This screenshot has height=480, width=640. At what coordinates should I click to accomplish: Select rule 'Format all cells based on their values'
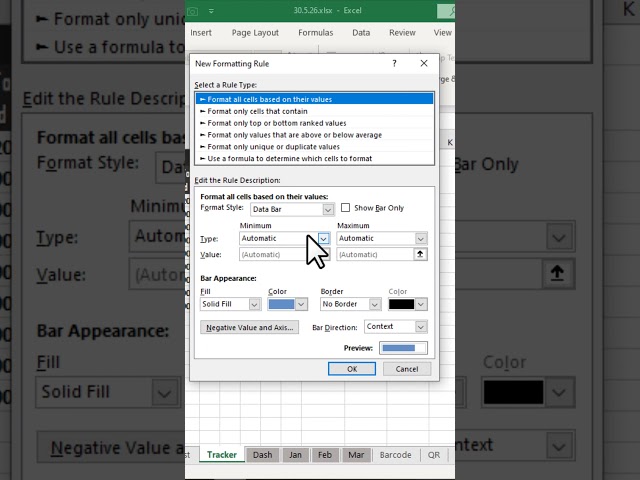coord(314,99)
